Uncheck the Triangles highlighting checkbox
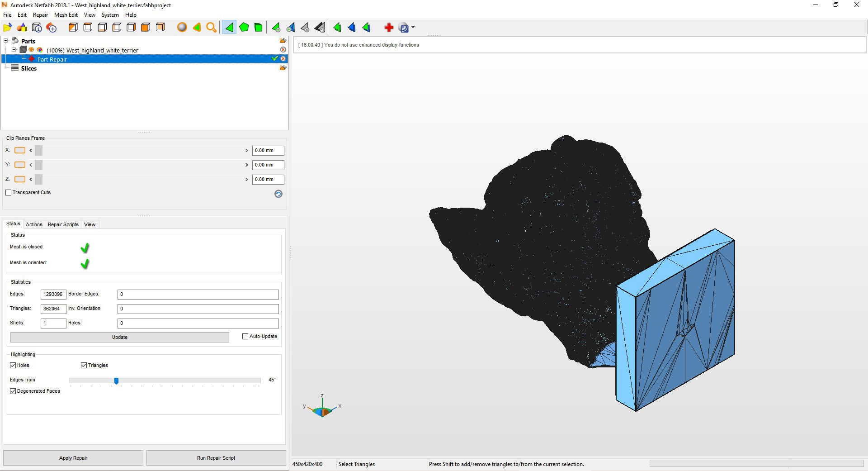The image size is (868, 471). [x=84, y=366]
